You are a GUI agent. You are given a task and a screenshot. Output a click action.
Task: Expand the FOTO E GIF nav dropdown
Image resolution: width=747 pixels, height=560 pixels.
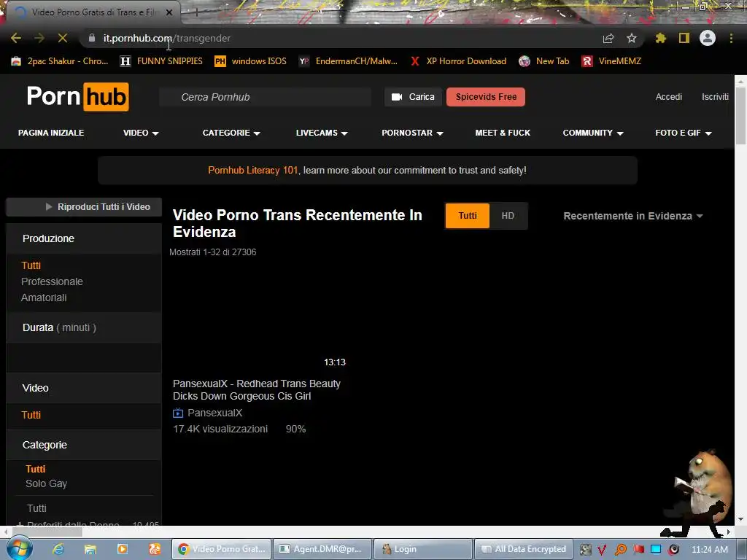pos(683,133)
